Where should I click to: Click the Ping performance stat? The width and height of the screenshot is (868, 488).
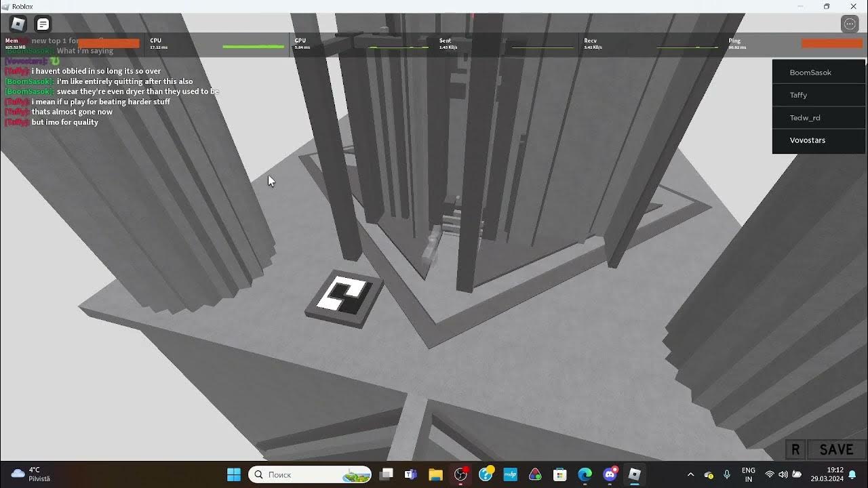[x=795, y=43]
